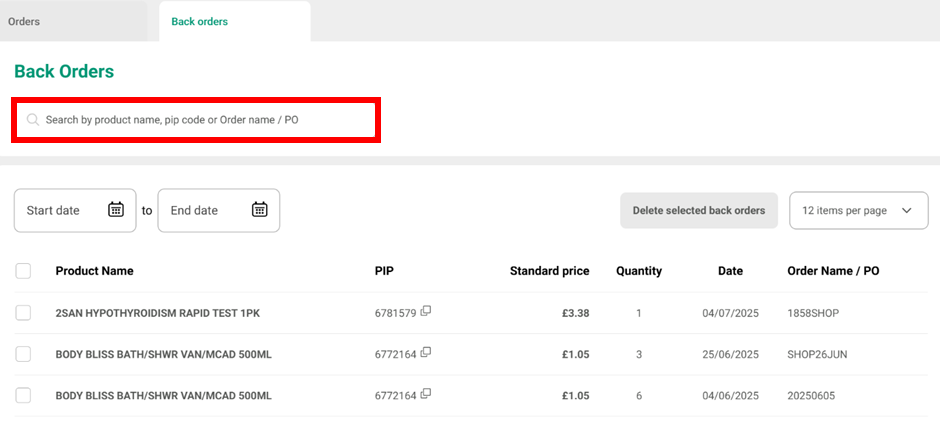Click the Start date input field
The image size is (940, 423).
tap(62, 211)
